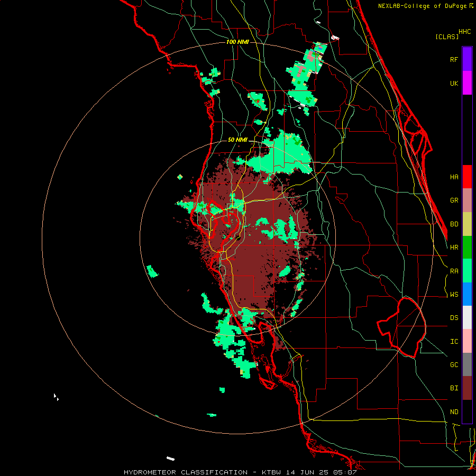476x476 pixels.
Task: Click the light pink IC swatch
Action: (467, 341)
